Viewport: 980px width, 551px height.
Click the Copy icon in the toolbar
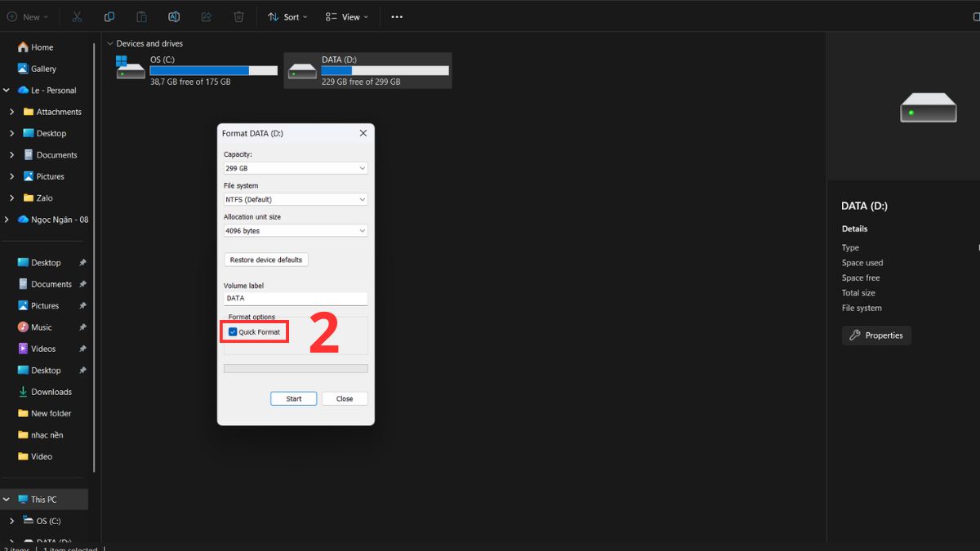[109, 16]
